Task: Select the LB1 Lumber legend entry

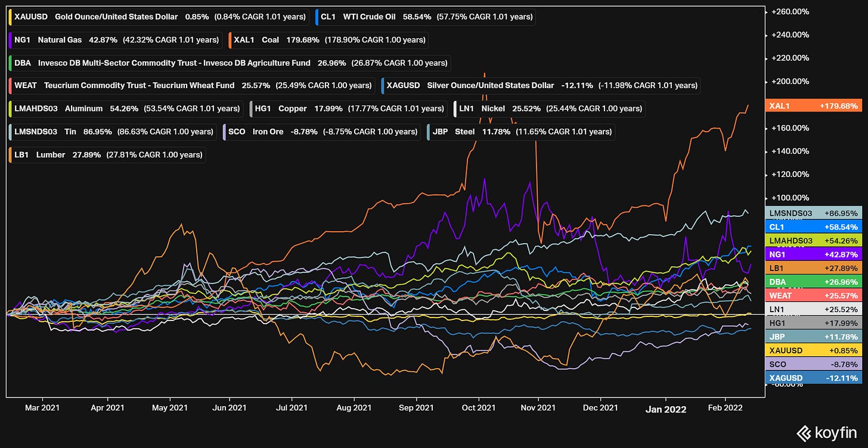Action: pyautogui.click(x=107, y=154)
